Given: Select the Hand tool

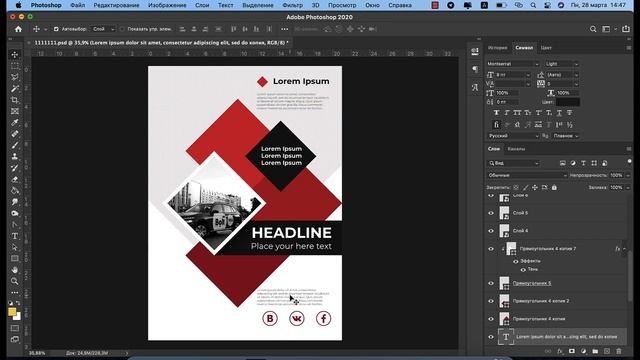Looking at the screenshot, I should 15,270.
